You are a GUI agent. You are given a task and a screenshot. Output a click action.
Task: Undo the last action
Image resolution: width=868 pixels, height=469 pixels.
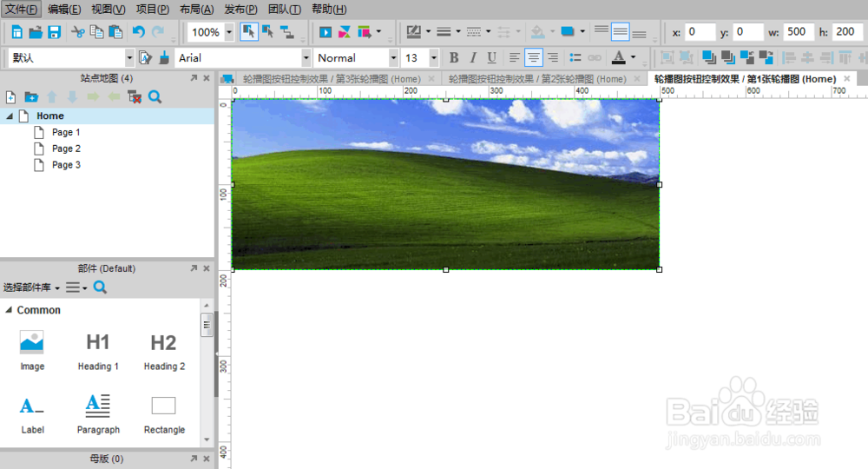click(138, 32)
